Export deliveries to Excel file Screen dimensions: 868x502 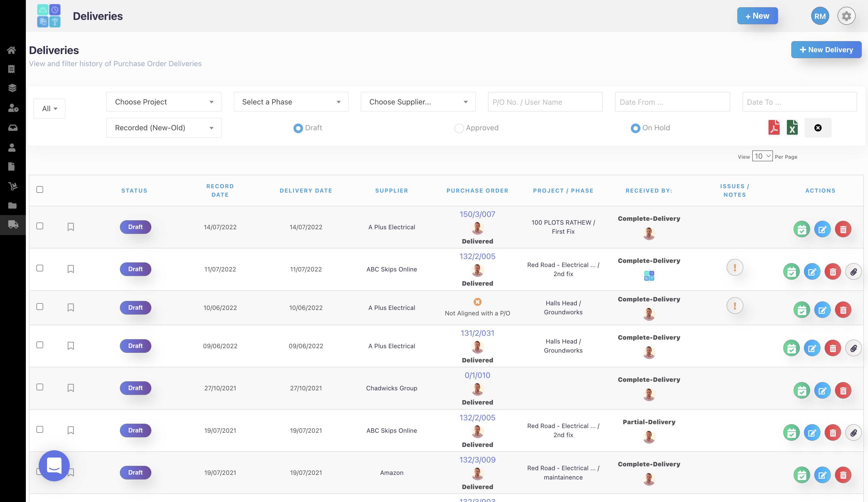[792, 128]
